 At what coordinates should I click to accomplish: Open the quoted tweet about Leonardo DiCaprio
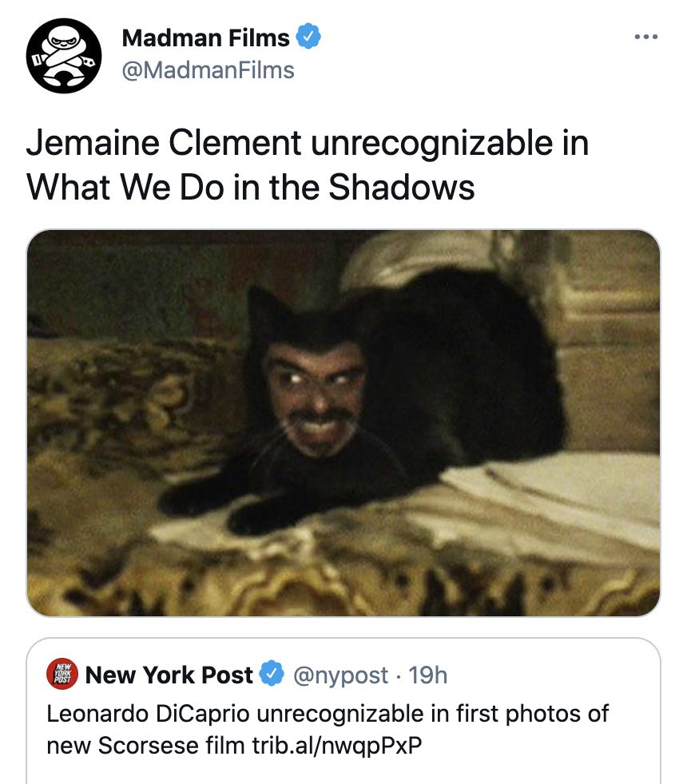(x=343, y=711)
